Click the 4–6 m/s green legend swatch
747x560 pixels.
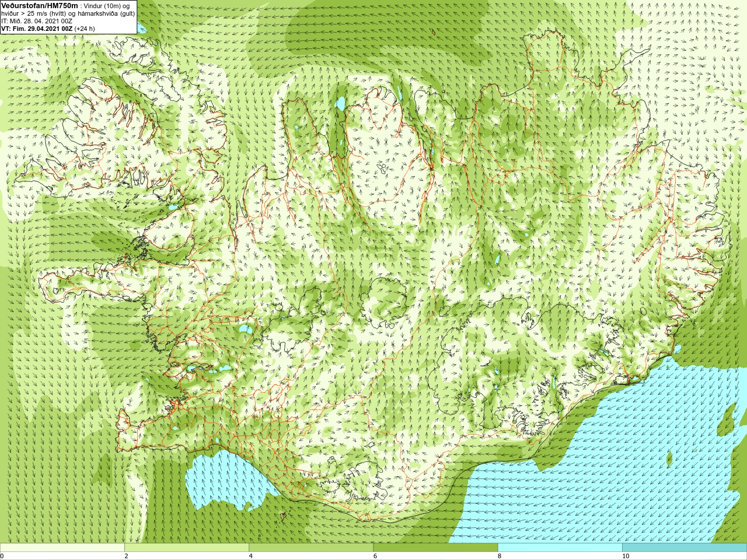pos(311,548)
